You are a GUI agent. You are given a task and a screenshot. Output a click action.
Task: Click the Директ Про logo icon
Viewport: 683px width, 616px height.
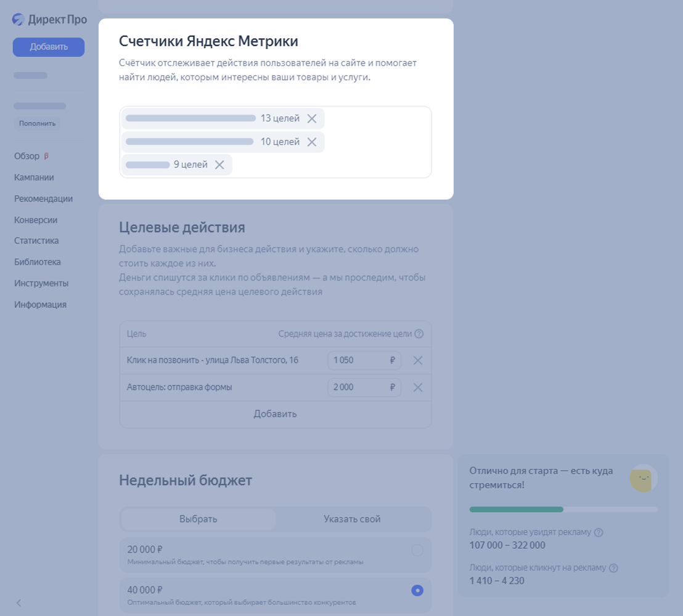(x=18, y=20)
